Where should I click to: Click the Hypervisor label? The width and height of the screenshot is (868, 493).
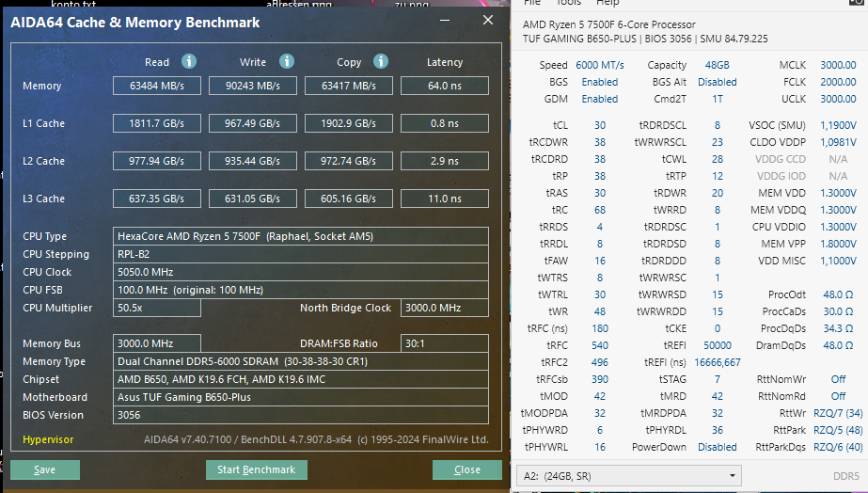48,439
